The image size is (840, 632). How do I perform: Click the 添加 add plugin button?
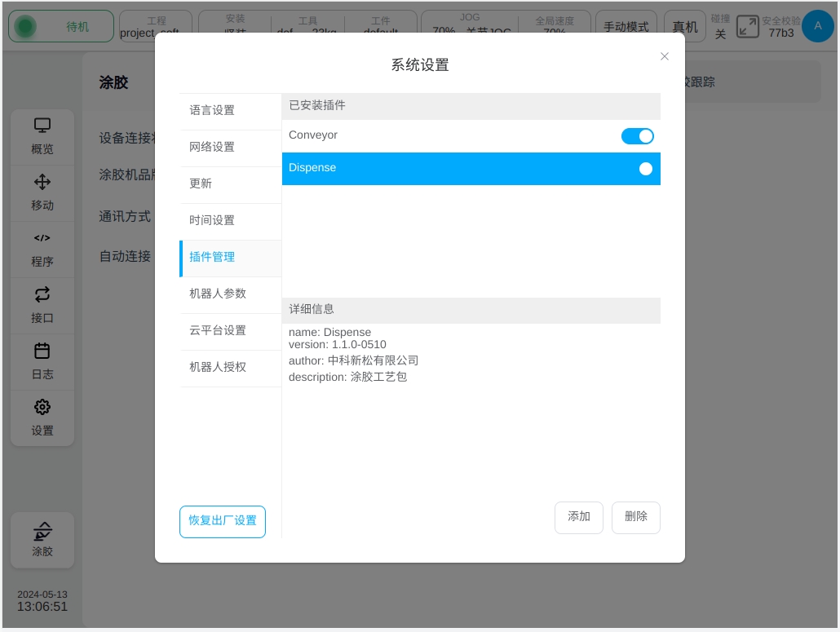[x=579, y=517]
